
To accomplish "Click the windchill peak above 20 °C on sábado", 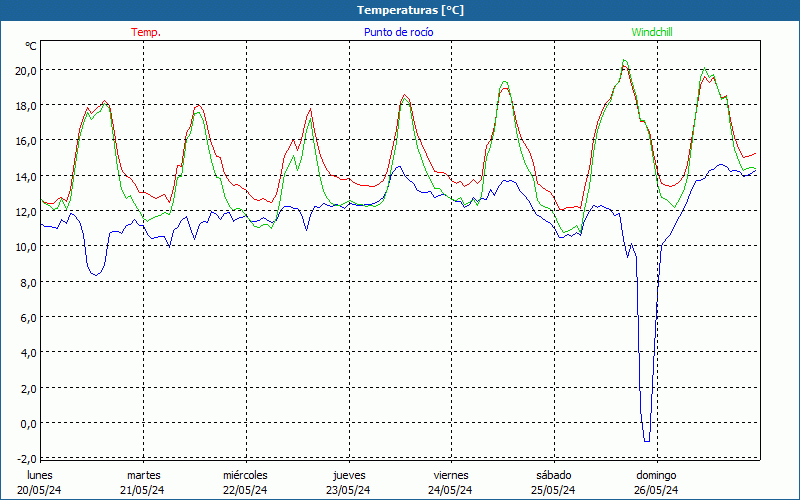I will [625, 61].
